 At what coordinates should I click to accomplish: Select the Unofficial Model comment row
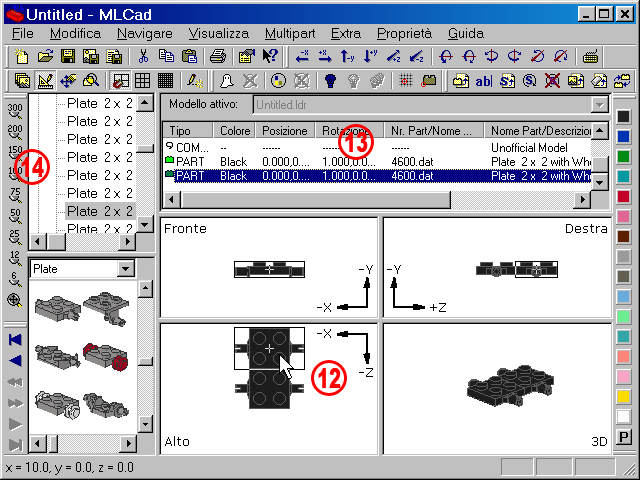(377, 147)
